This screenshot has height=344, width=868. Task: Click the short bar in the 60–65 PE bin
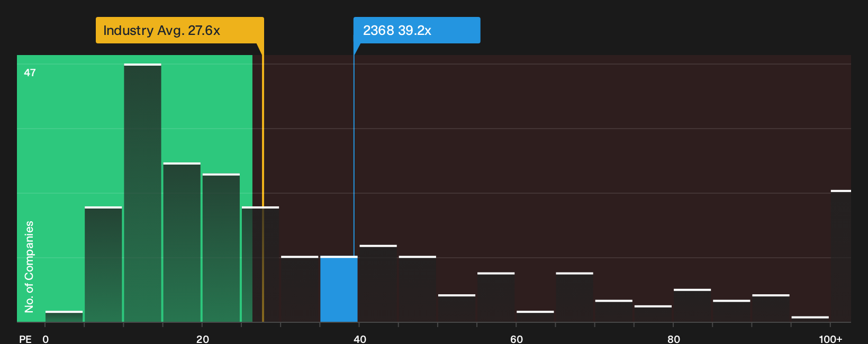[x=535, y=316]
